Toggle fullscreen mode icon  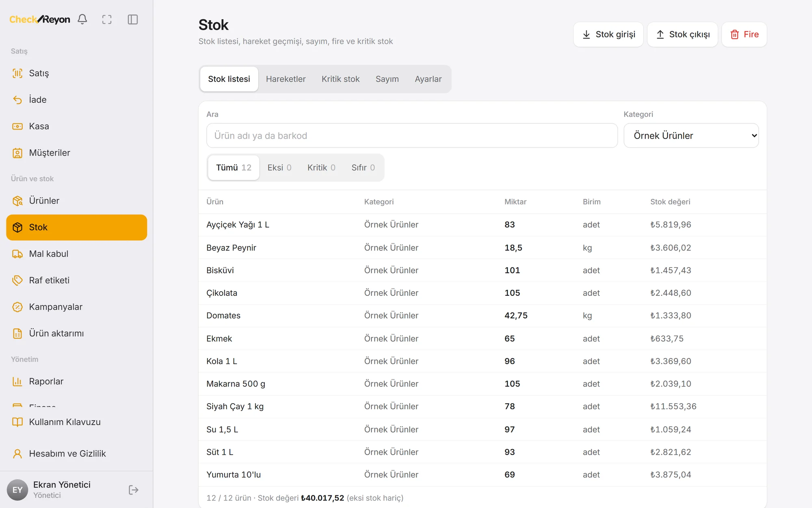(x=107, y=20)
